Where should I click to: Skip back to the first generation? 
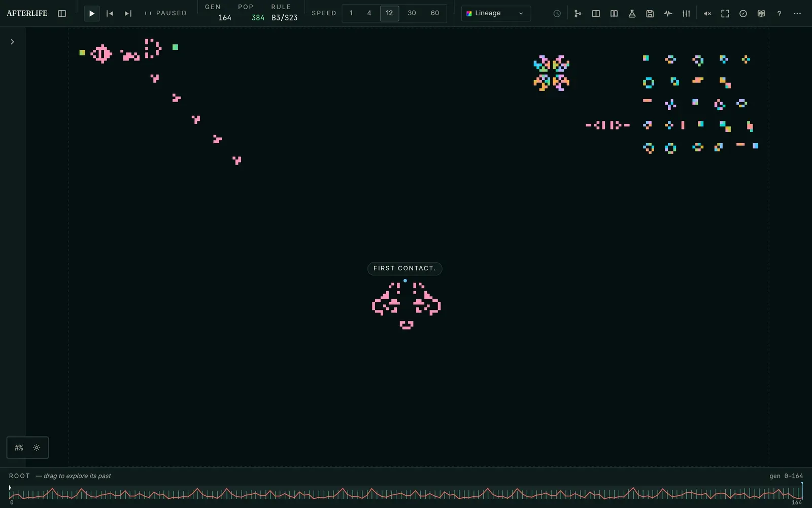tap(110, 14)
